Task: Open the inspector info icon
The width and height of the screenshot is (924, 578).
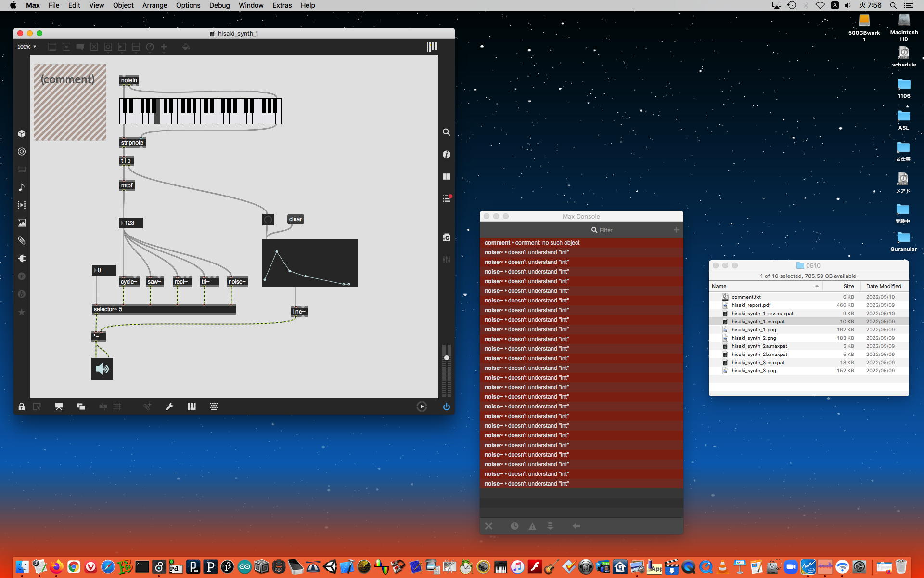Action: click(447, 154)
